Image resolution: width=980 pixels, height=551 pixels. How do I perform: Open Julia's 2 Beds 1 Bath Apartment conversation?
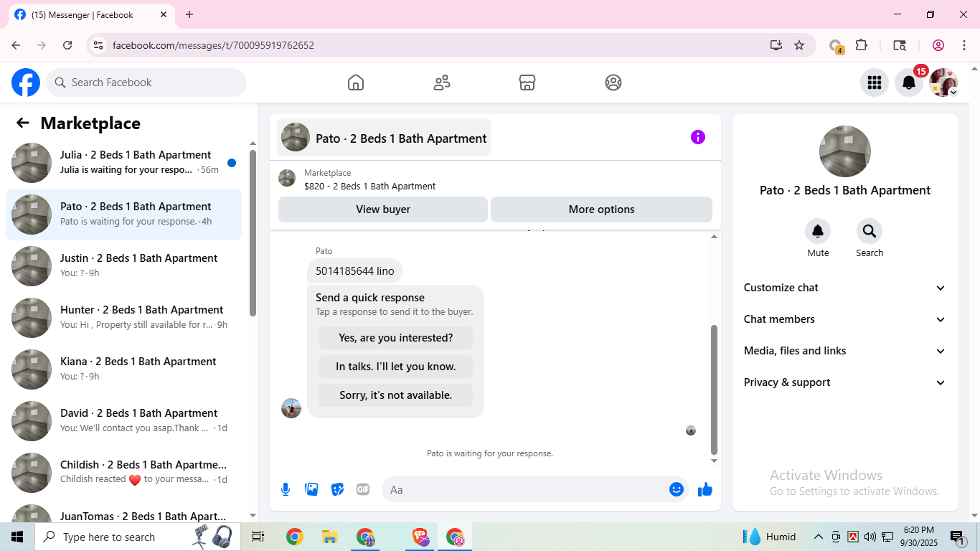(123, 163)
